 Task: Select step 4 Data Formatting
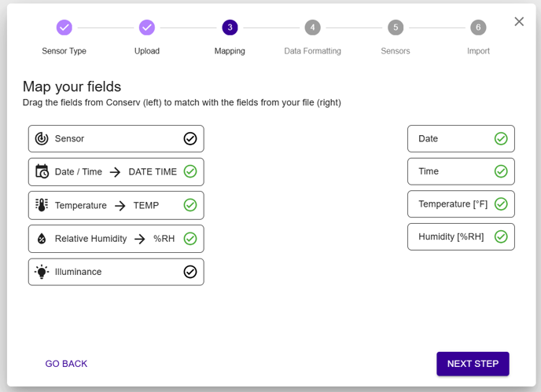312,27
